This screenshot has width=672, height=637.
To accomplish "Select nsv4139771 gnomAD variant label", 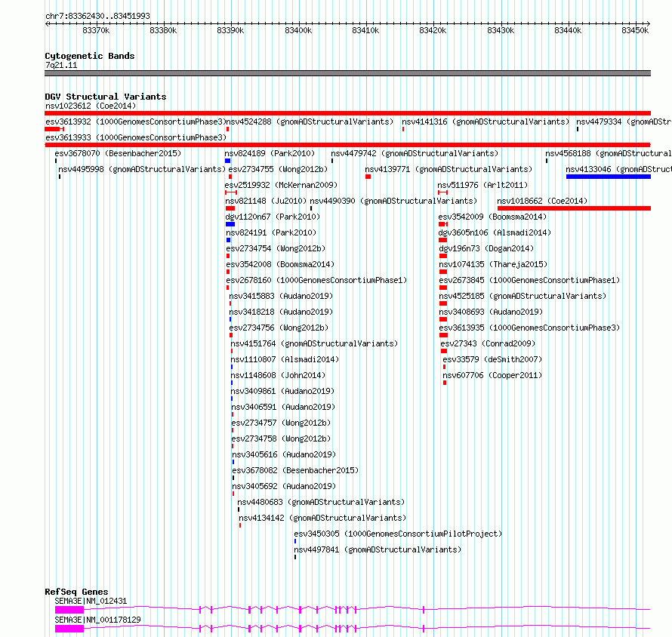I will [449, 169].
